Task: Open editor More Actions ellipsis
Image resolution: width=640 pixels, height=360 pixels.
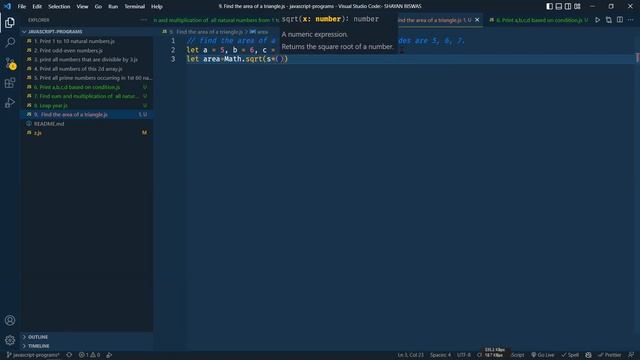Action: [x=631, y=20]
